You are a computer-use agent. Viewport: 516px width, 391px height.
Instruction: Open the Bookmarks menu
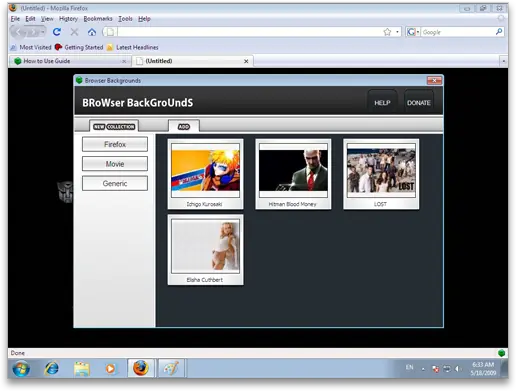(98, 19)
